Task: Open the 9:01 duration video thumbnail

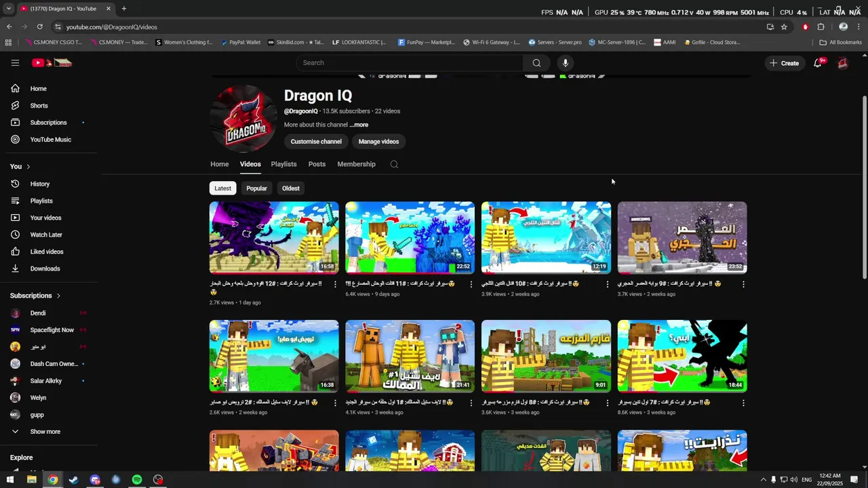Action: [x=546, y=356]
